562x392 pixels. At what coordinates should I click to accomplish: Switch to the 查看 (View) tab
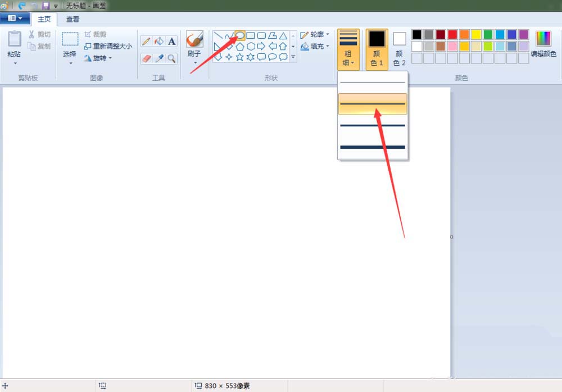click(x=72, y=19)
